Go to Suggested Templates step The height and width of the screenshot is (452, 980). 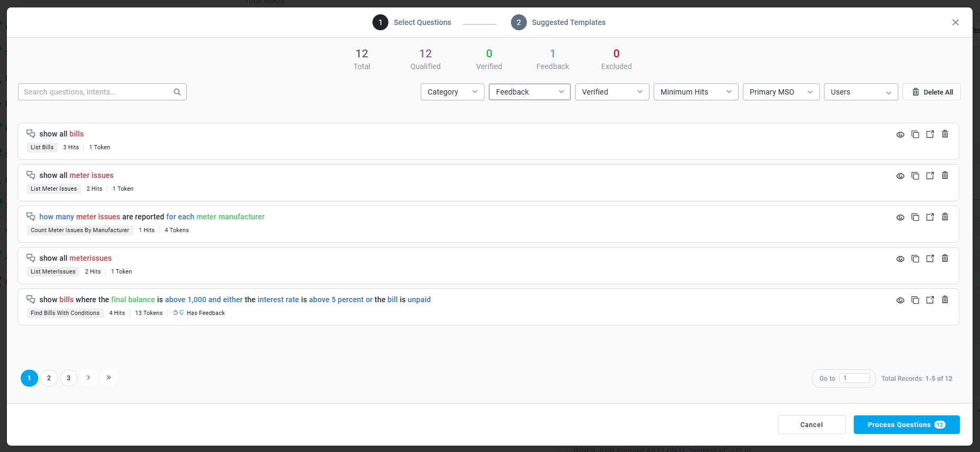tap(558, 22)
